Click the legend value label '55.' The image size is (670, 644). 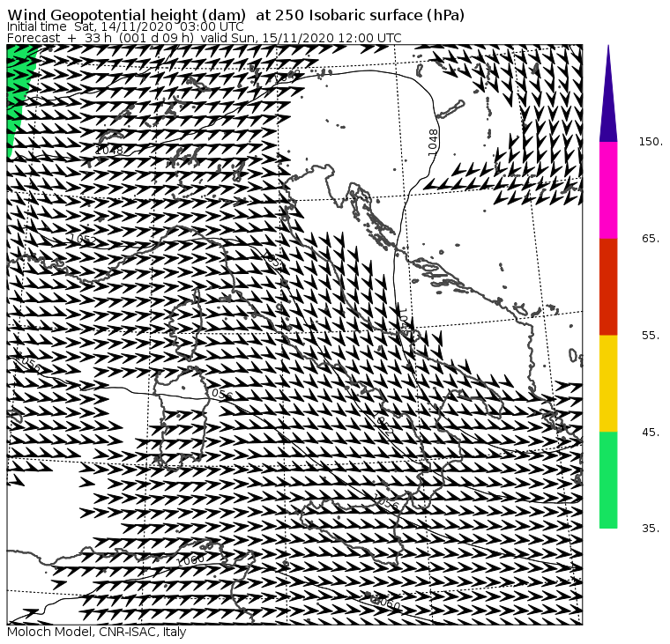click(651, 336)
